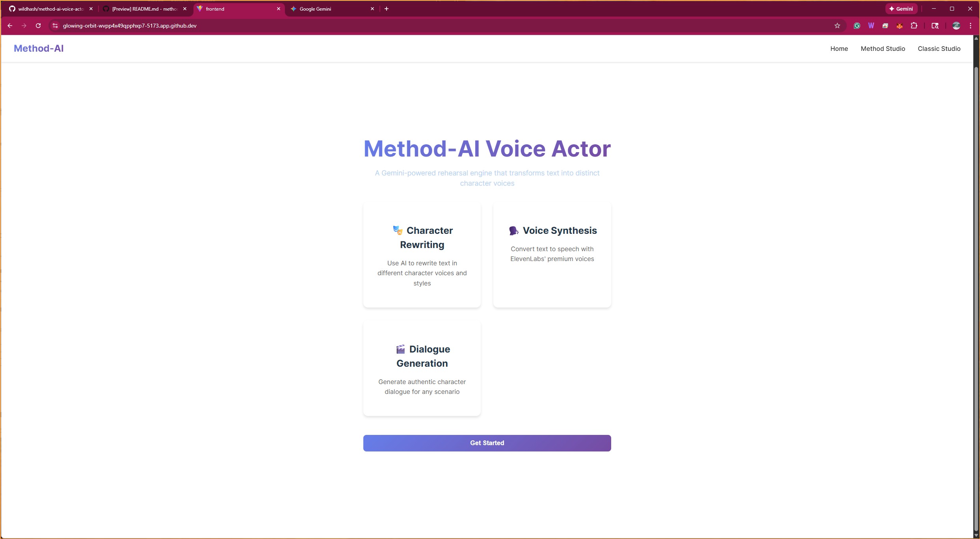Viewport: 980px width, 539px height.
Task: Open Chrome three-dot menu
Action: 971,26
